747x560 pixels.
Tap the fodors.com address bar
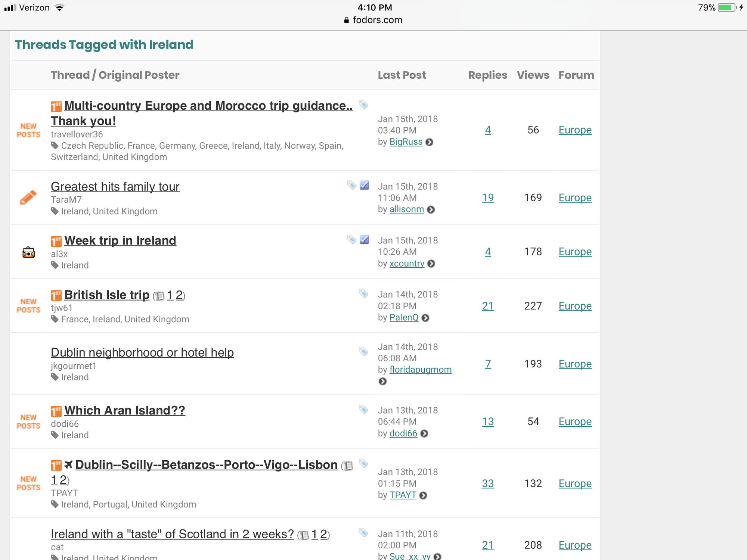tap(373, 20)
